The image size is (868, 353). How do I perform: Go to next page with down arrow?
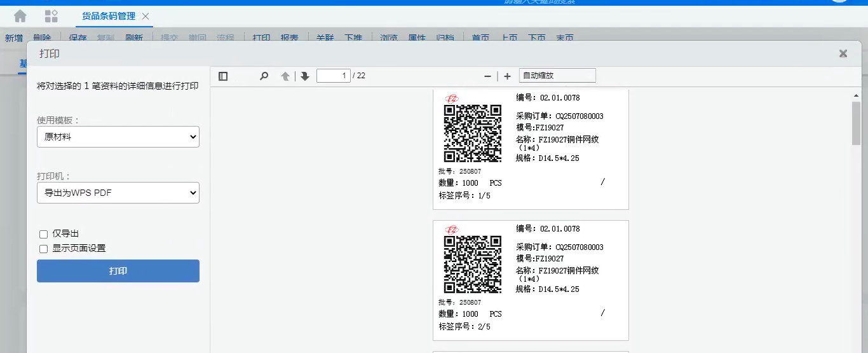point(305,76)
